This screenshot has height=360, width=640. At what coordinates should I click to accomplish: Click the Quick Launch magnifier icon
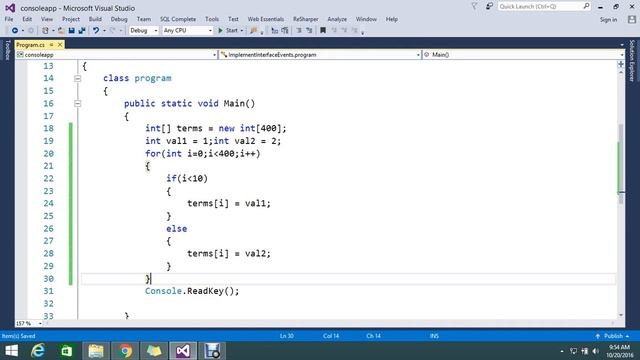point(587,6)
